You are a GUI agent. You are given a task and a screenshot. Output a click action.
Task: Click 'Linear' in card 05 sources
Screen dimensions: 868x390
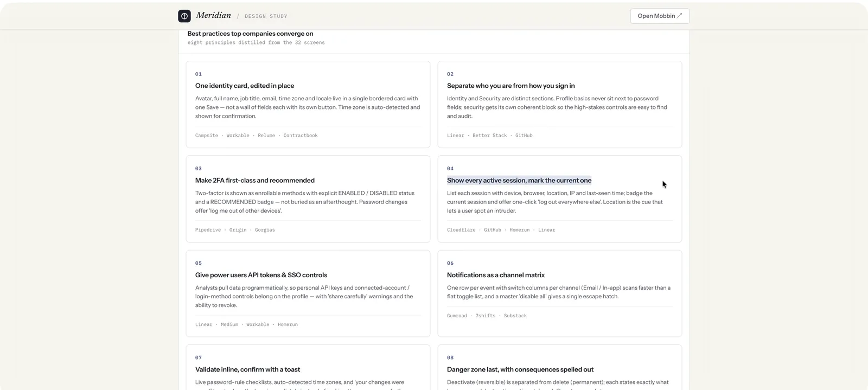pyautogui.click(x=204, y=324)
